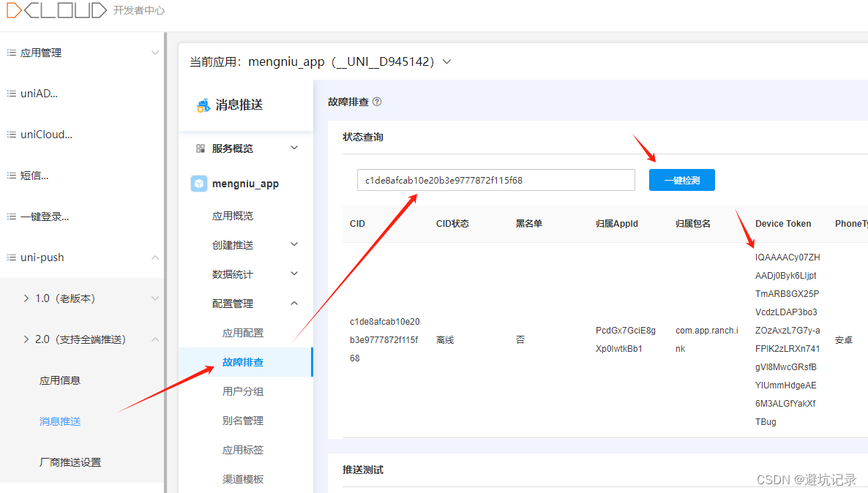Click the 归属AppId column header
Image resolution: width=868 pixels, height=493 pixels.
pos(617,224)
